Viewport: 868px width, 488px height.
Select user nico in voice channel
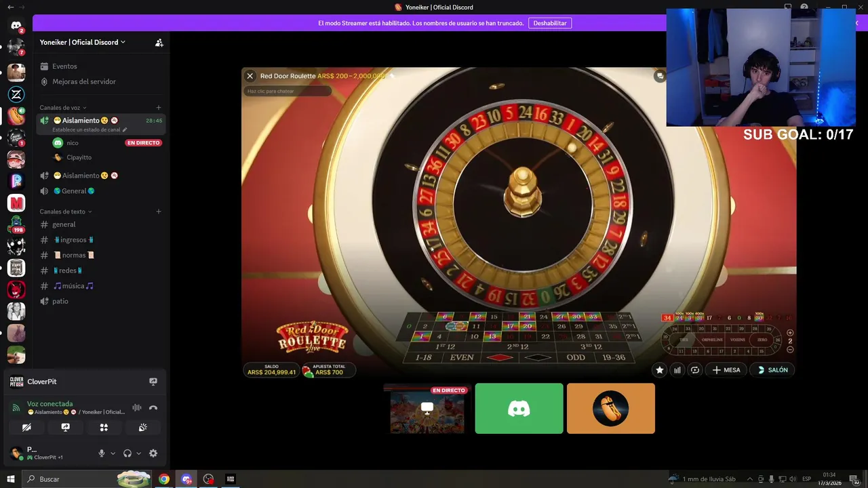click(73, 143)
